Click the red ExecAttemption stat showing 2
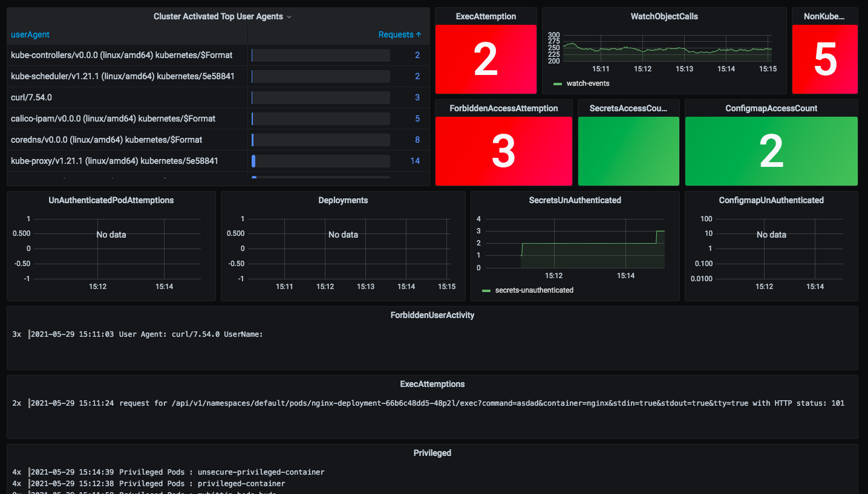The width and height of the screenshot is (868, 494). (486, 59)
